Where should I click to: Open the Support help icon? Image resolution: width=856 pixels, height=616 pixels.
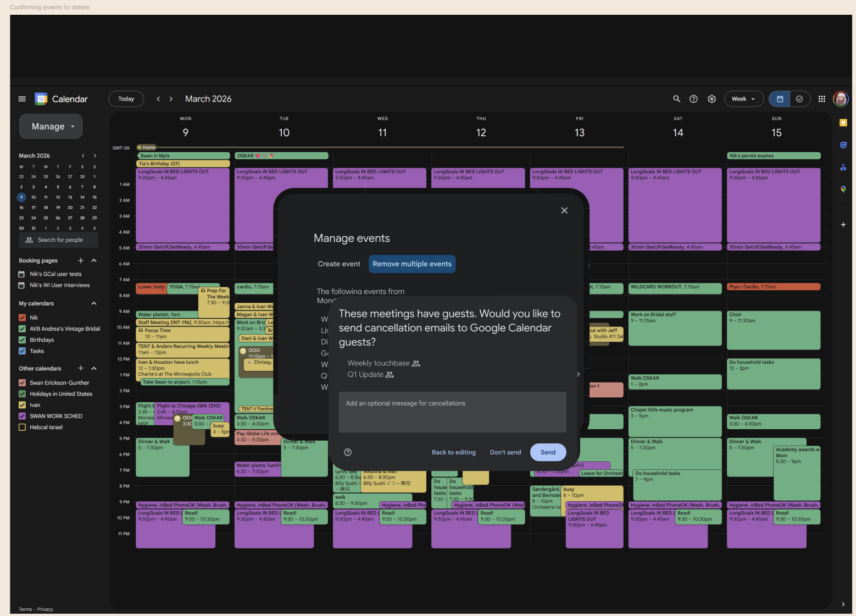(694, 99)
